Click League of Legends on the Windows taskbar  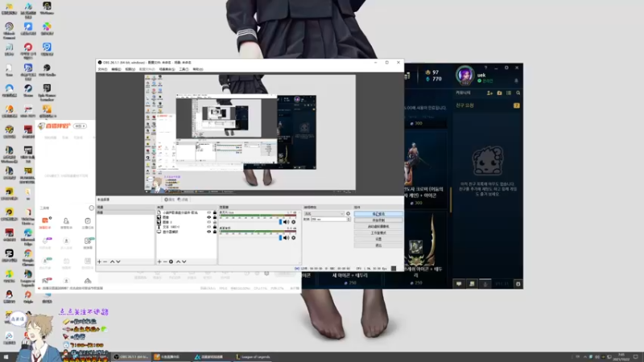tap(253, 357)
